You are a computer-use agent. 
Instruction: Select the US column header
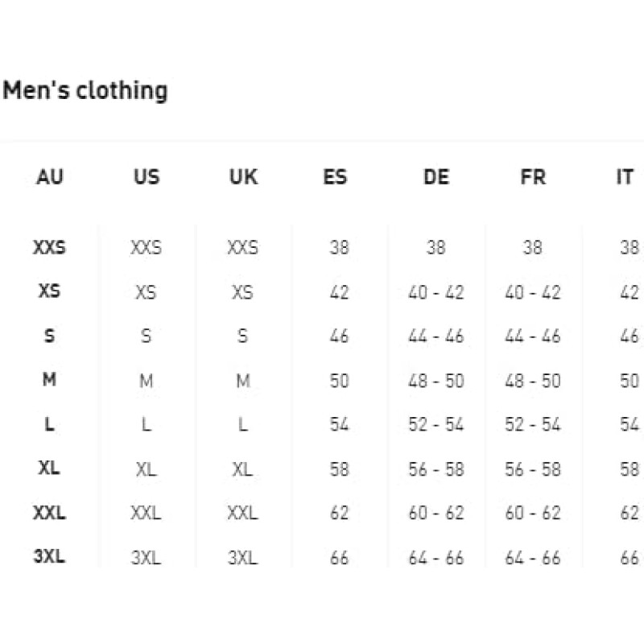146,177
